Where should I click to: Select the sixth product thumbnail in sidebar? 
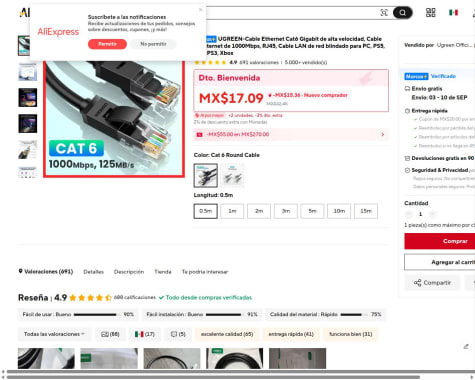(28, 172)
